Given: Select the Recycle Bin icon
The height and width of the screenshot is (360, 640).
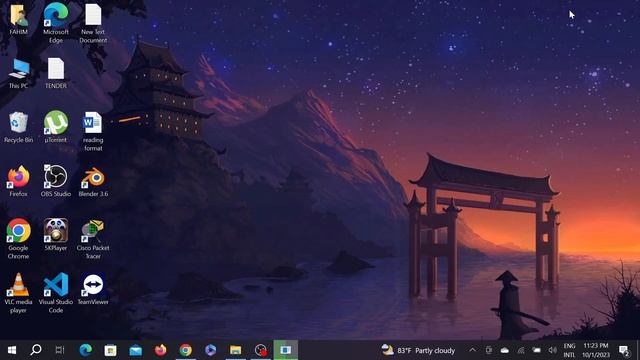Looking at the screenshot, I should click(x=18, y=127).
